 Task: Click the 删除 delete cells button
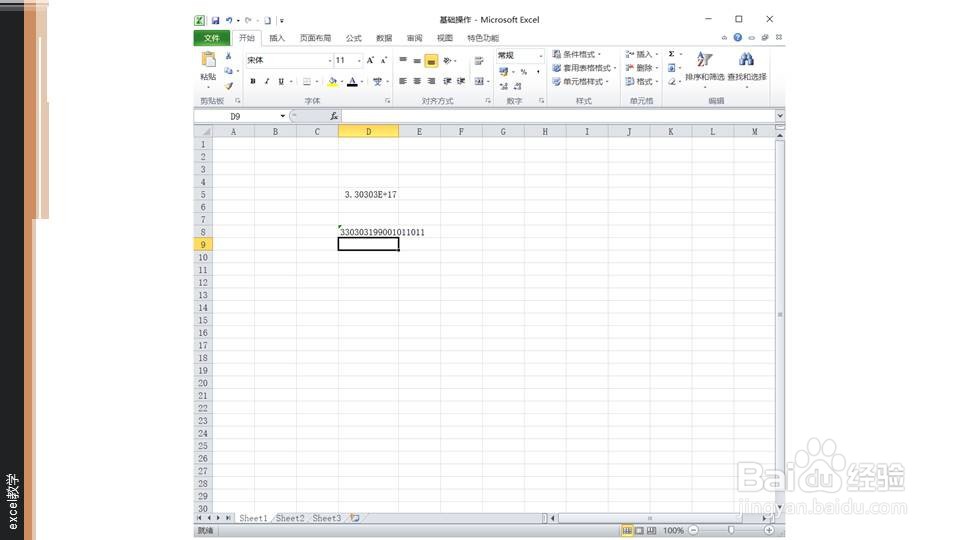click(642, 68)
